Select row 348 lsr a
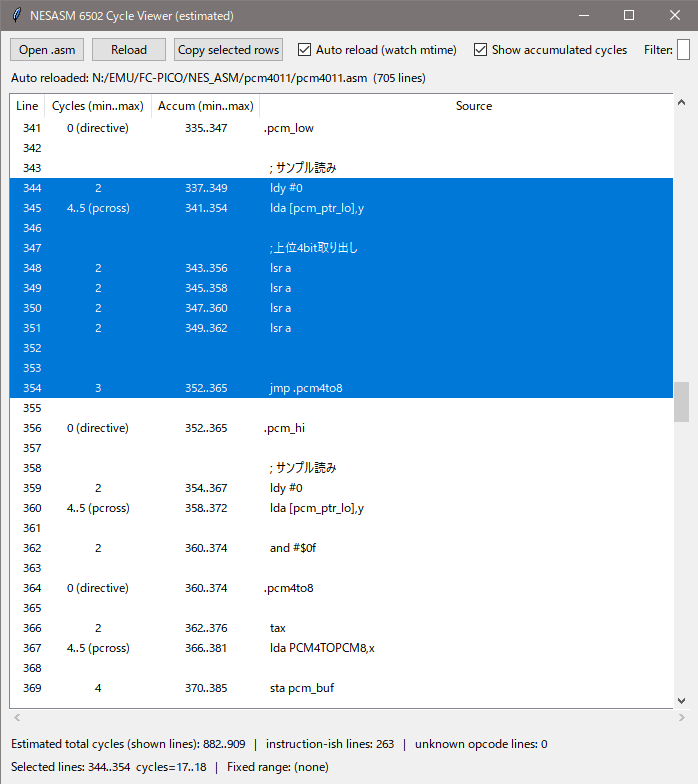The height and width of the screenshot is (784, 698). coord(342,268)
